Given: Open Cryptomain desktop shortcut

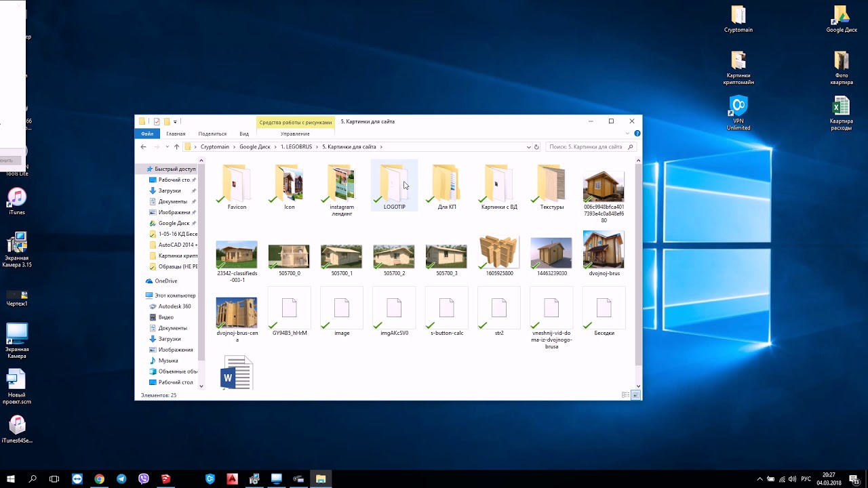Looking at the screenshot, I should [738, 20].
